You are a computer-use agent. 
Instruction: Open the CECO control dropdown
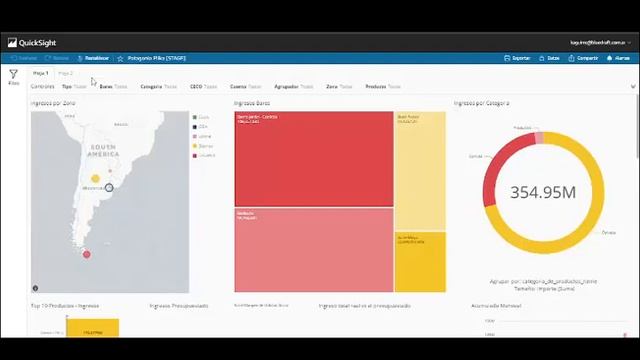tap(204, 87)
